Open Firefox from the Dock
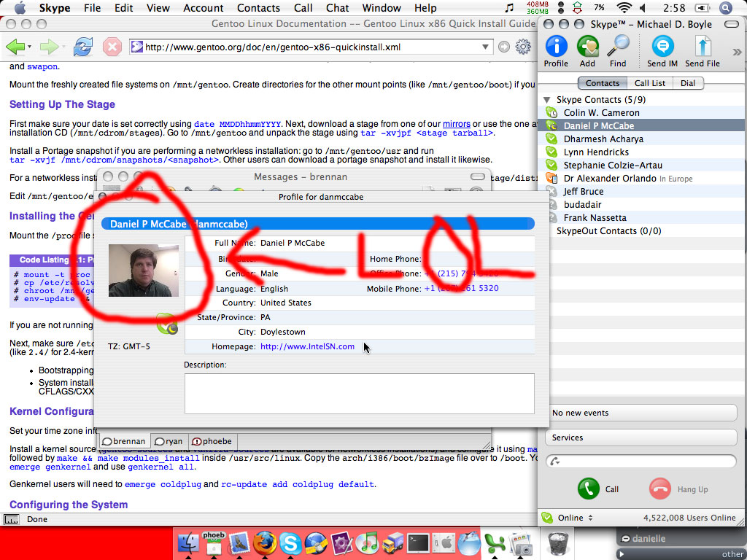This screenshot has height=560, width=747. [x=264, y=542]
